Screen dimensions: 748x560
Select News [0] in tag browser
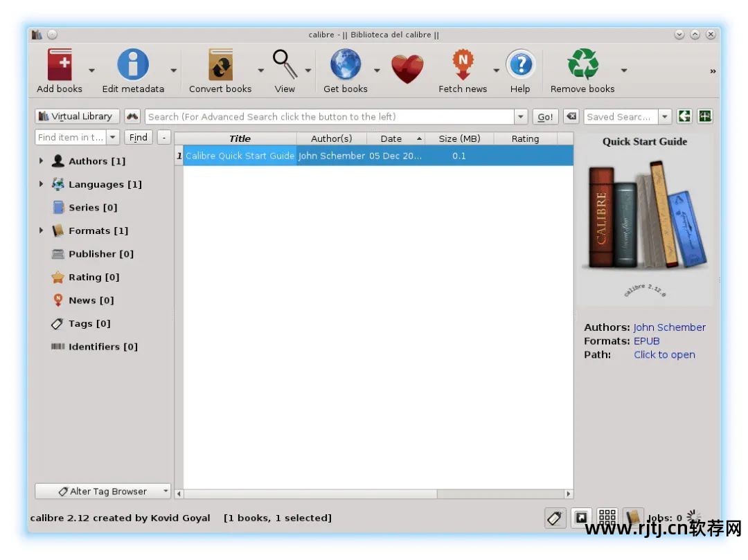pos(91,300)
